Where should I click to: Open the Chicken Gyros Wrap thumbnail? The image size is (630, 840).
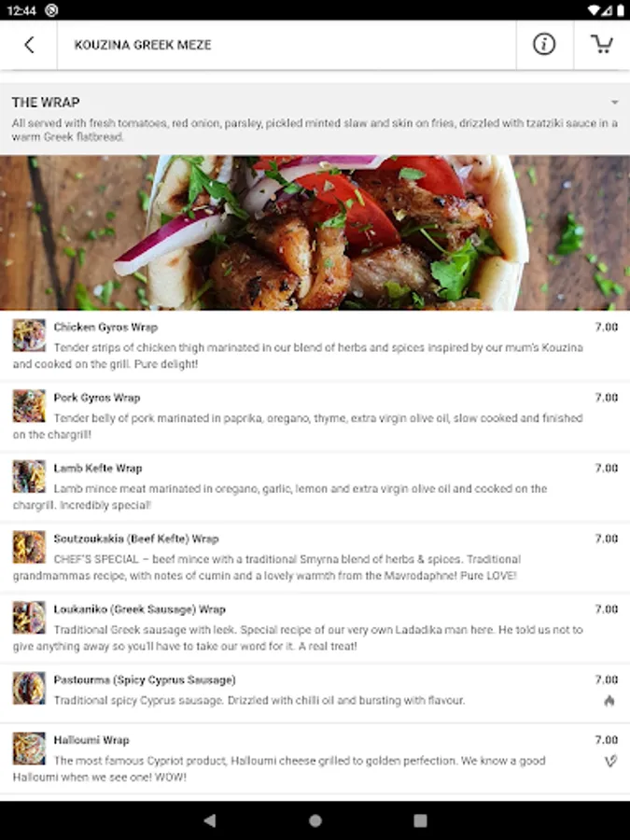(29, 335)
